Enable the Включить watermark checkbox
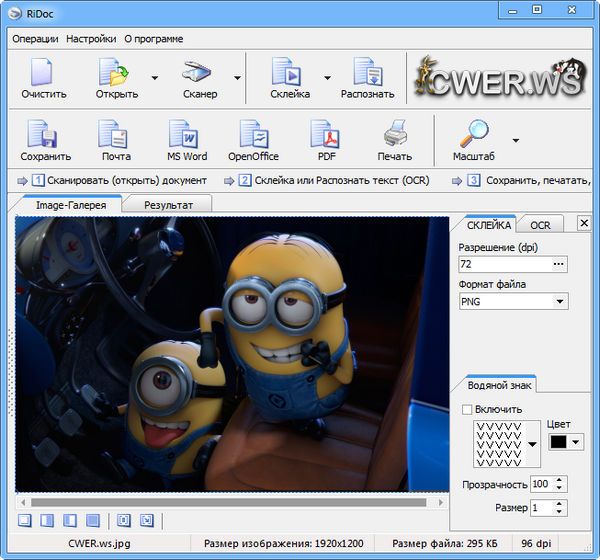 pyautogui.click(x=467, y=409)
